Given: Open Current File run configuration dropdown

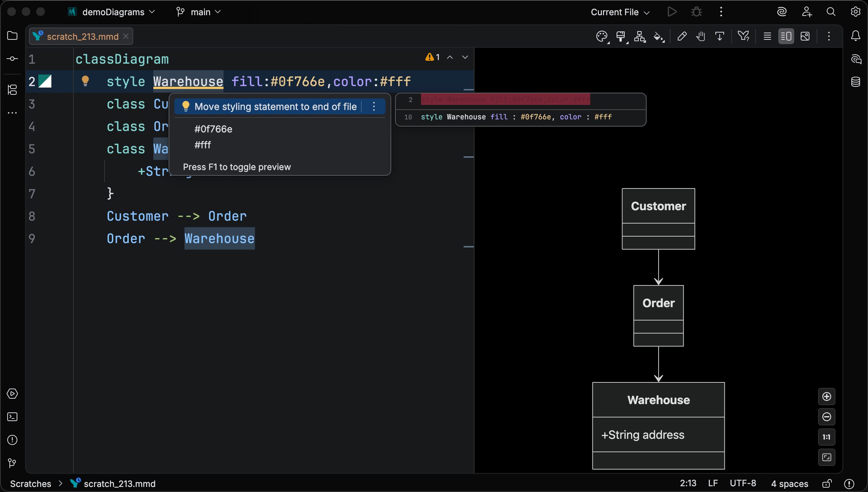Looking at the screenshot, I should click(x=620, y=12).
